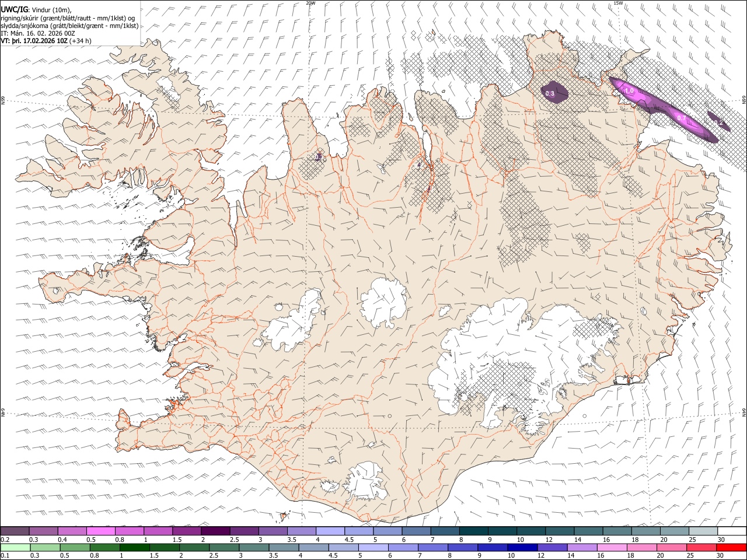Pick bottom-row swatch starting at 4
Screen dimensions: 747x560
click(x=313, y=547)
